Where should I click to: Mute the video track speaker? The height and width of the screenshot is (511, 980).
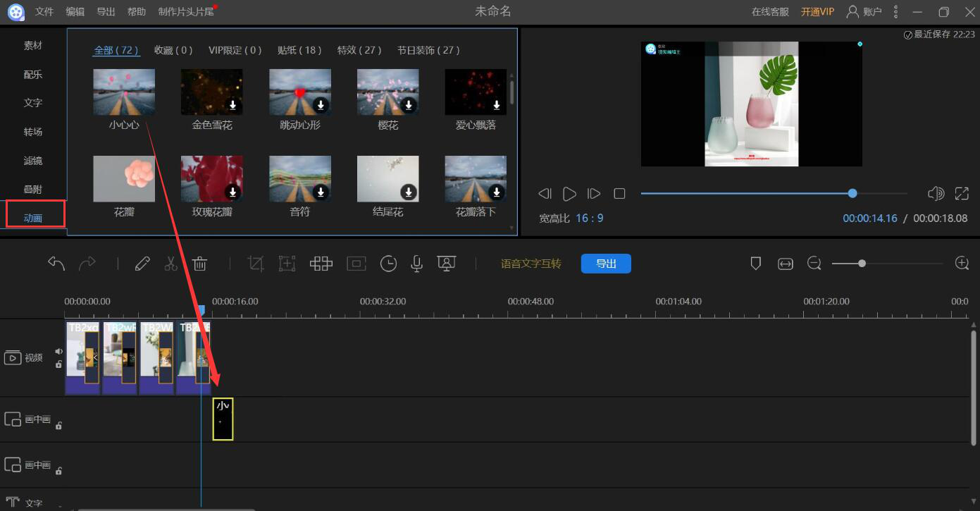59,351
